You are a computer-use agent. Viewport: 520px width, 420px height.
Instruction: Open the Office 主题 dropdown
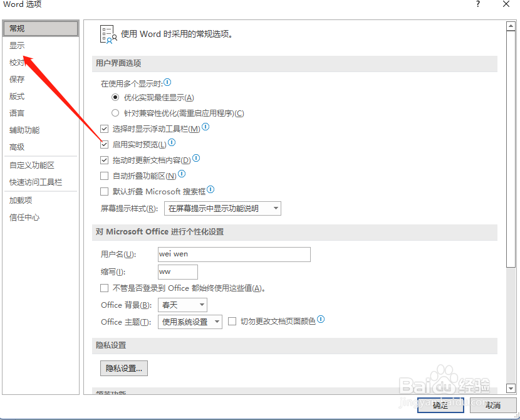tap(190, 322)
